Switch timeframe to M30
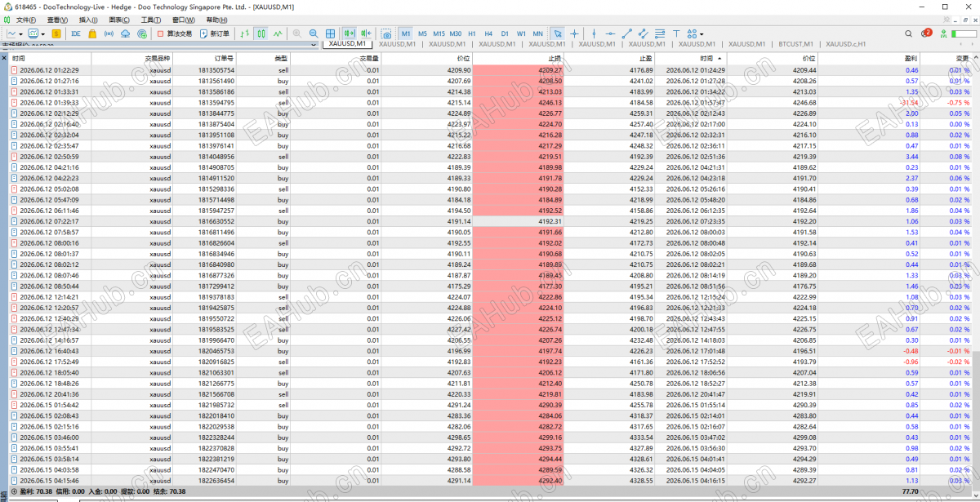This screenshot has height=502, width=980. (x=456, y=33)
